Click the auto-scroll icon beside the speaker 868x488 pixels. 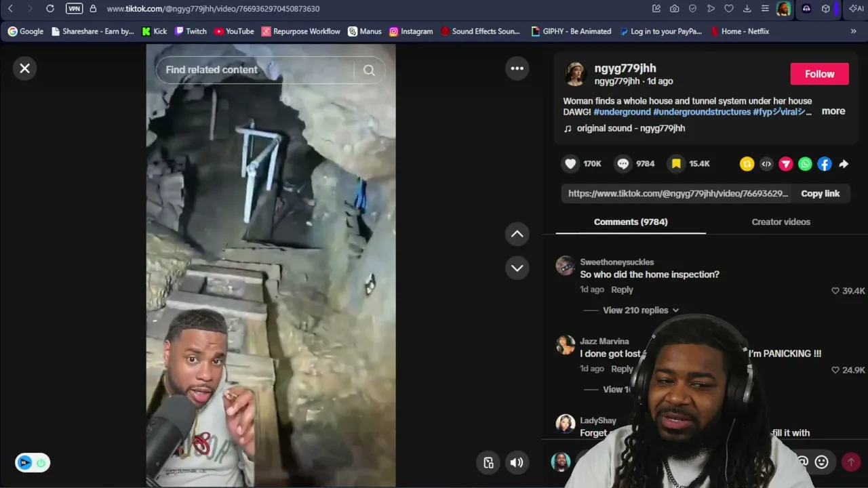coord(488,462)
